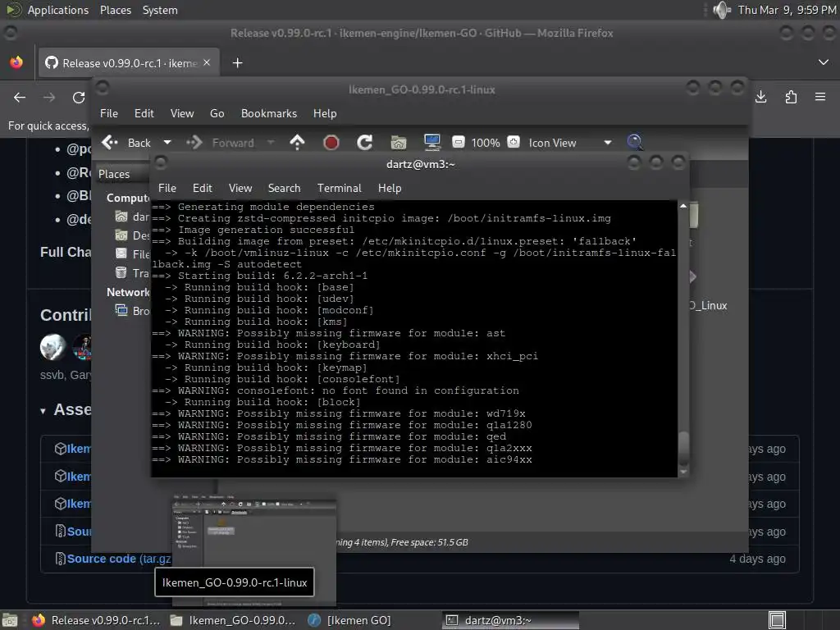Open the Icon View mode dropdown
This screenshot has width=840, height=630.
[x=570, y=143]
